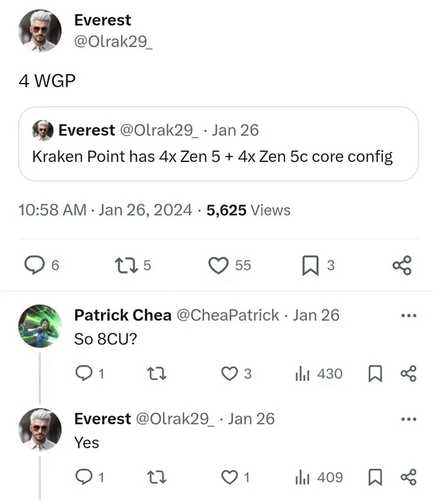Viewport: 437px width, 504px height.
Task: Share the main tweet
Action: point(402,266)
